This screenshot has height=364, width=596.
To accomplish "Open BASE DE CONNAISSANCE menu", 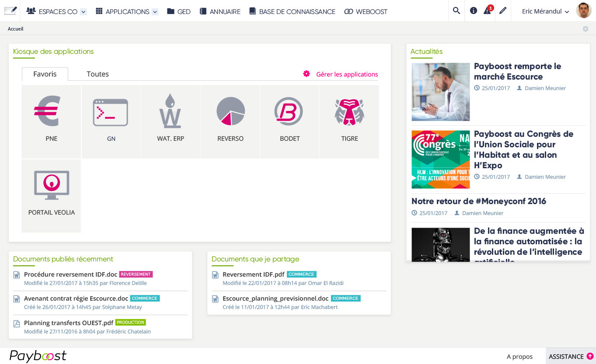I will coord(292,11).
